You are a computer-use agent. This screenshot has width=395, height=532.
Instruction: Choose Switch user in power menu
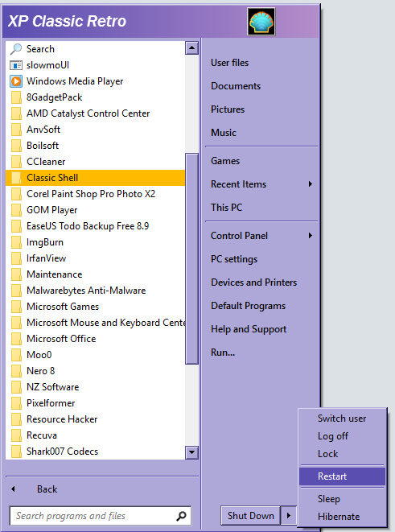[343, 419]
